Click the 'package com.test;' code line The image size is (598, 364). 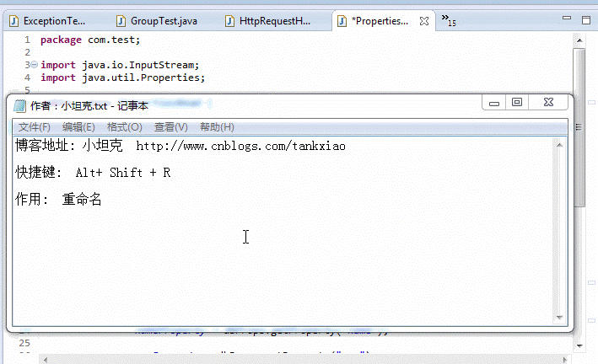(90, 40)
